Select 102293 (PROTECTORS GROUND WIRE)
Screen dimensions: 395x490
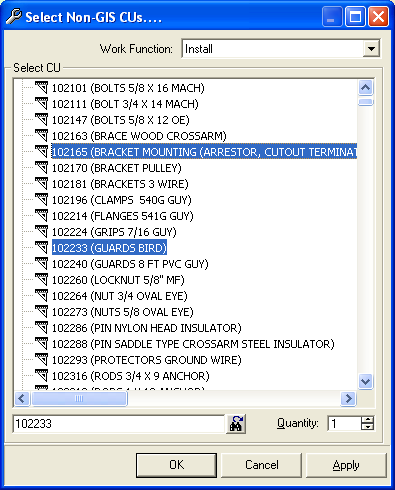pyautogui.click(x=147, y=360)
